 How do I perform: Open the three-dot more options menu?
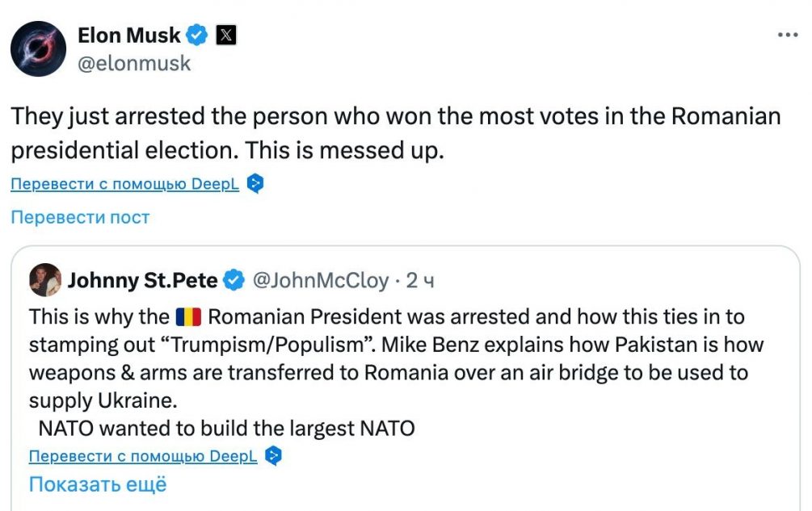(787, 36)
